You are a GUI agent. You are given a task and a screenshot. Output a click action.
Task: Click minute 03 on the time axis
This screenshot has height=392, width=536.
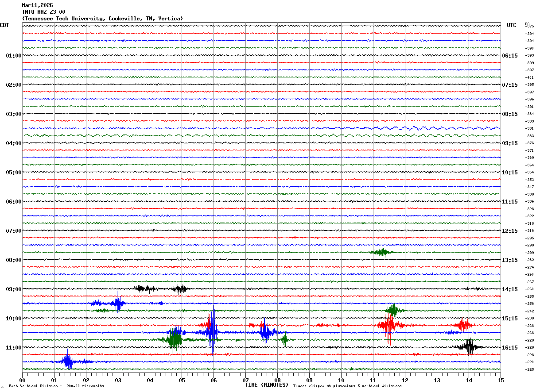[118, 380]
